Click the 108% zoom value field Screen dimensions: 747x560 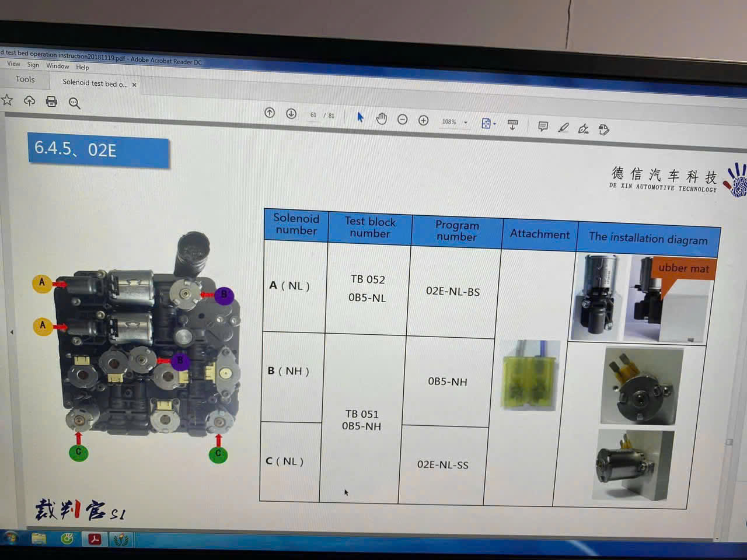[449, 122]
